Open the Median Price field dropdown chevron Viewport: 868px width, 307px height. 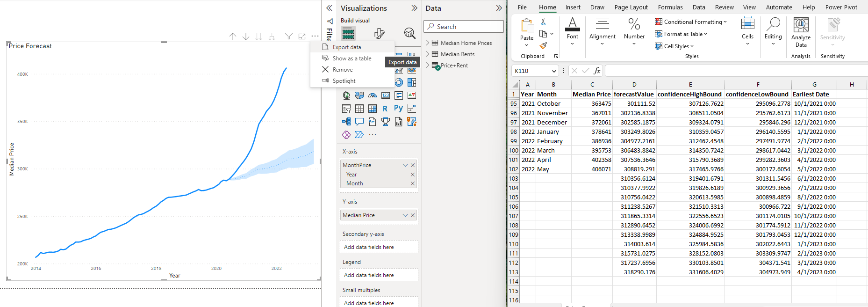[405, 215]
